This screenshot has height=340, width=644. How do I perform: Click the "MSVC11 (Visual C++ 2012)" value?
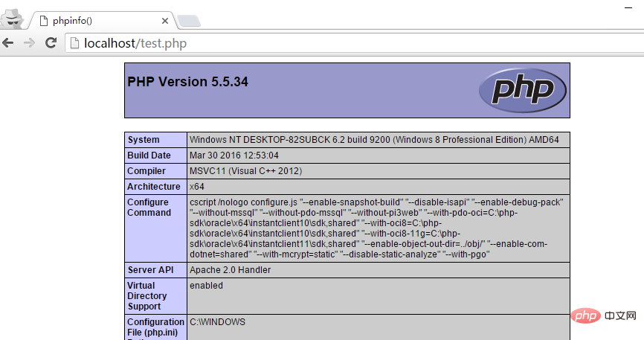coord(245,171)
